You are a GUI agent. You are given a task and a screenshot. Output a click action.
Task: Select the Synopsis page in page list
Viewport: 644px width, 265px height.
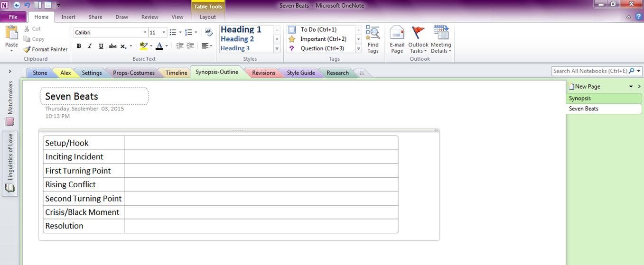[580, 98]
